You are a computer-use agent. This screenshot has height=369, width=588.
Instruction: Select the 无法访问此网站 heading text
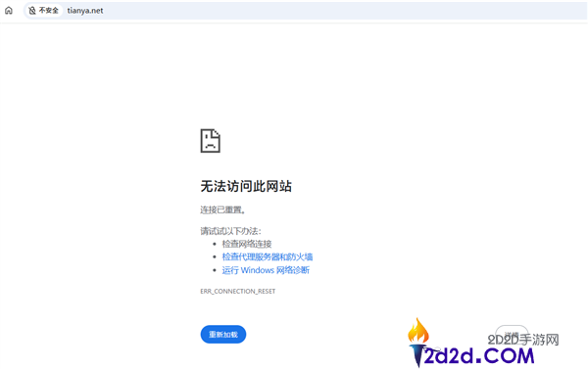(246, 186)
